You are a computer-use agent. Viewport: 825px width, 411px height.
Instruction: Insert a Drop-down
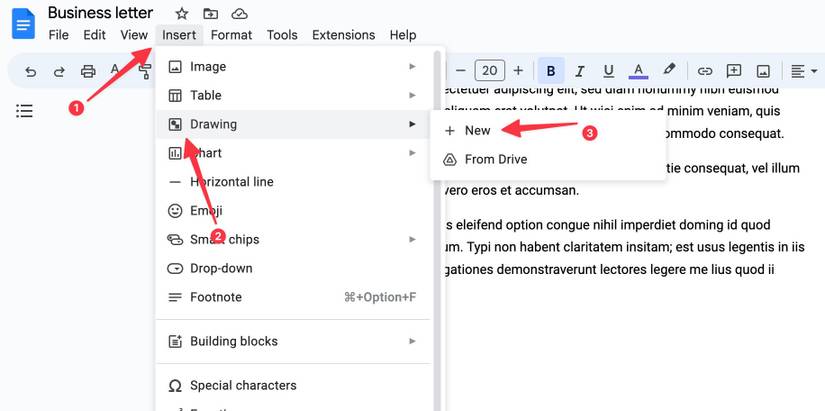[x=294, y=268]
